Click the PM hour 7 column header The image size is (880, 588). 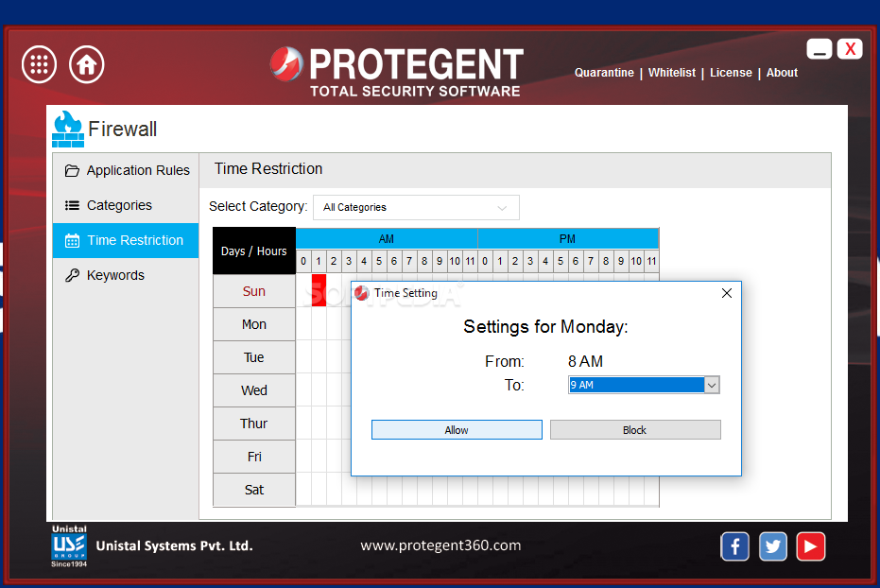tap(591, 261)
